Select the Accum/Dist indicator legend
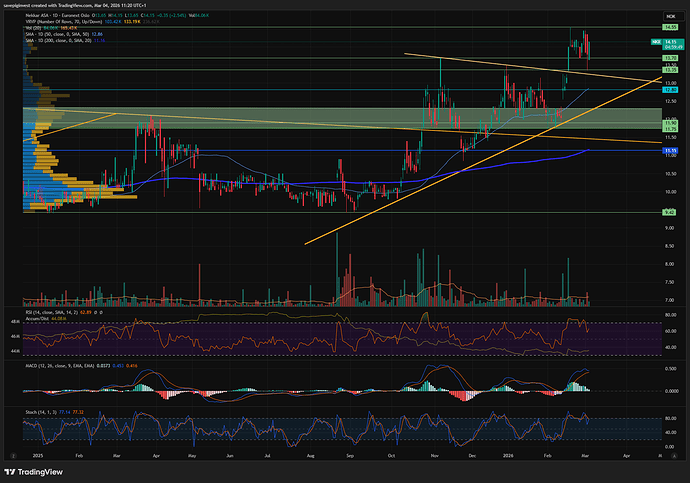Screen dimensions: 690x483 pos(34,319)
